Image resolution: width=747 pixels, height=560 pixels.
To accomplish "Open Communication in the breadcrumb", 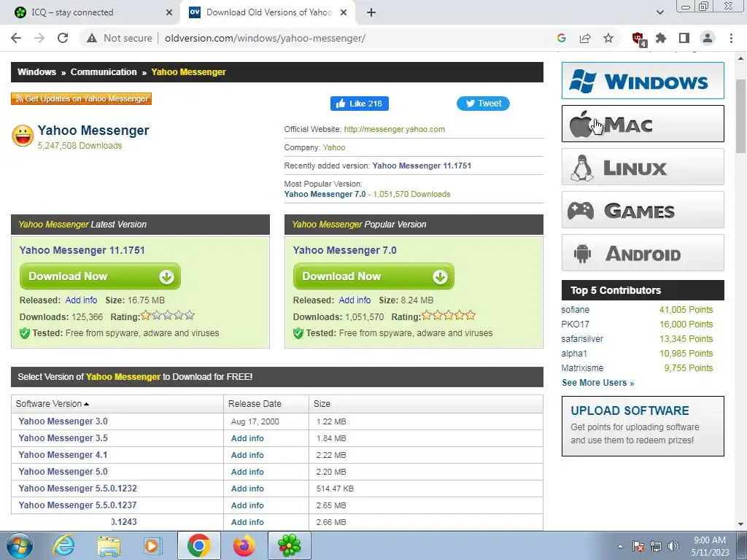I will tap(104, 72).
